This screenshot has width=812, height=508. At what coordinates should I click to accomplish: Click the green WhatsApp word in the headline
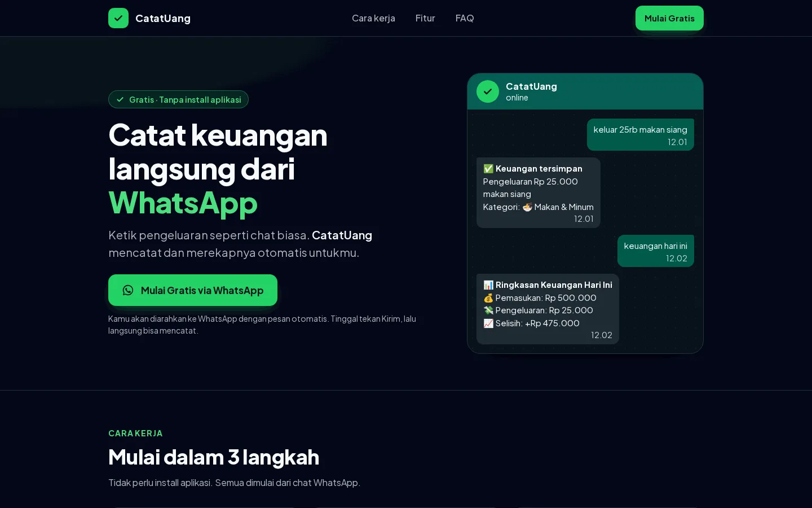coord(183,203)
